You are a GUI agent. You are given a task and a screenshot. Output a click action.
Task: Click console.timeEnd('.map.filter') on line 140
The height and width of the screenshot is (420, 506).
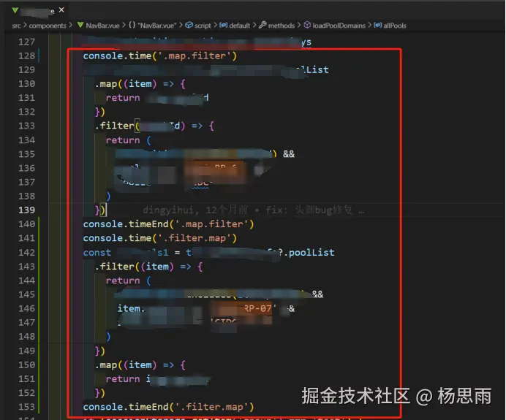point(168,224)
